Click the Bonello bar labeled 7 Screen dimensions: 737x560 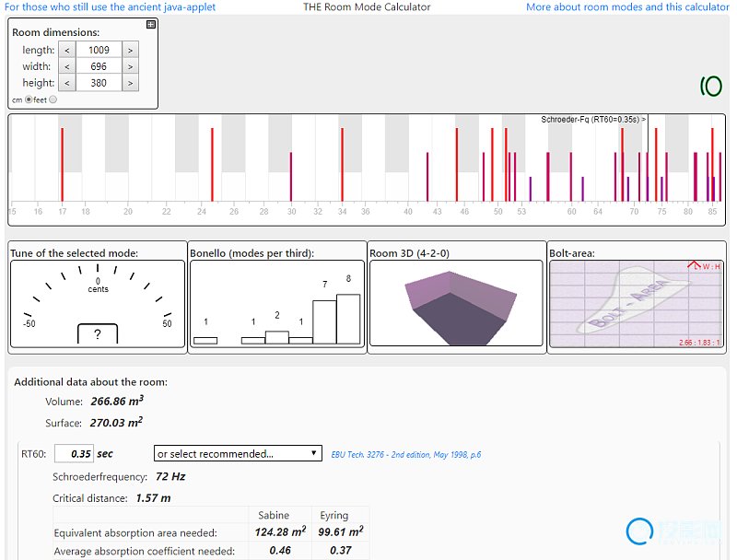[324, 322]
